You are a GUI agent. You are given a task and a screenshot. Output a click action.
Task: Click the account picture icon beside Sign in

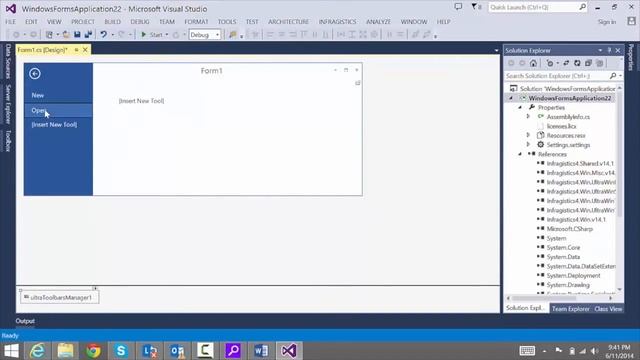point(631,21)
